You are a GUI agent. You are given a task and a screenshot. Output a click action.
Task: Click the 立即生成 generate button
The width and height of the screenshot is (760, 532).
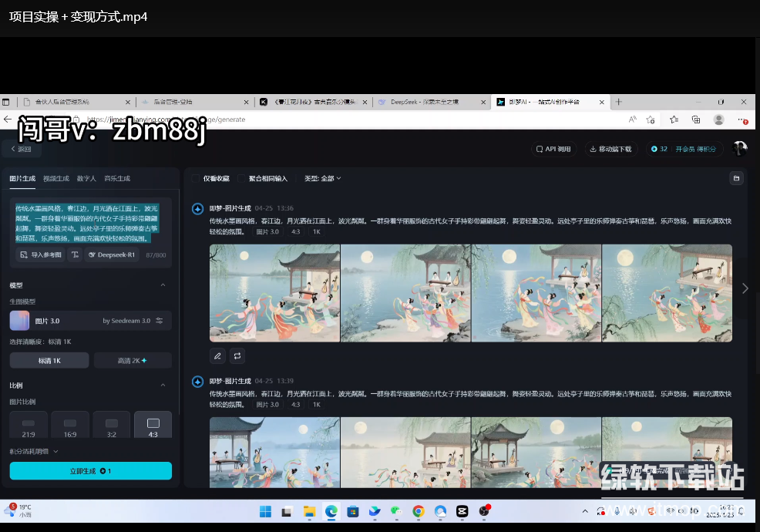tap(91, 470)
